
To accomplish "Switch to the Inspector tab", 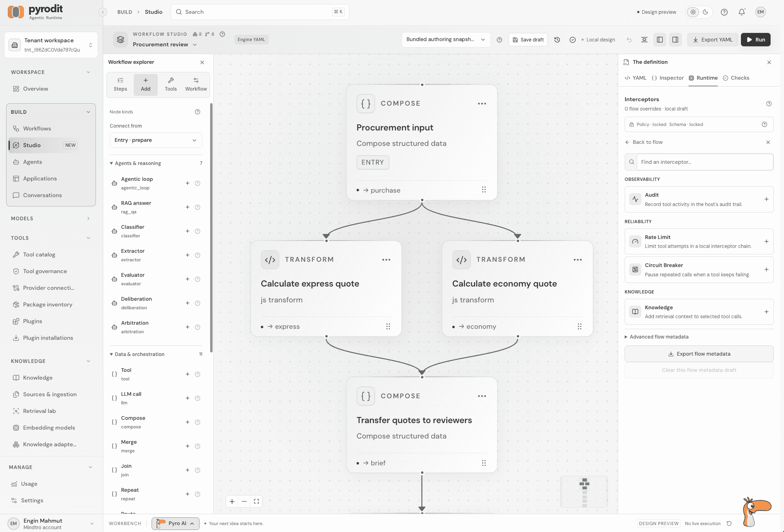I will [x=667, y=78].
